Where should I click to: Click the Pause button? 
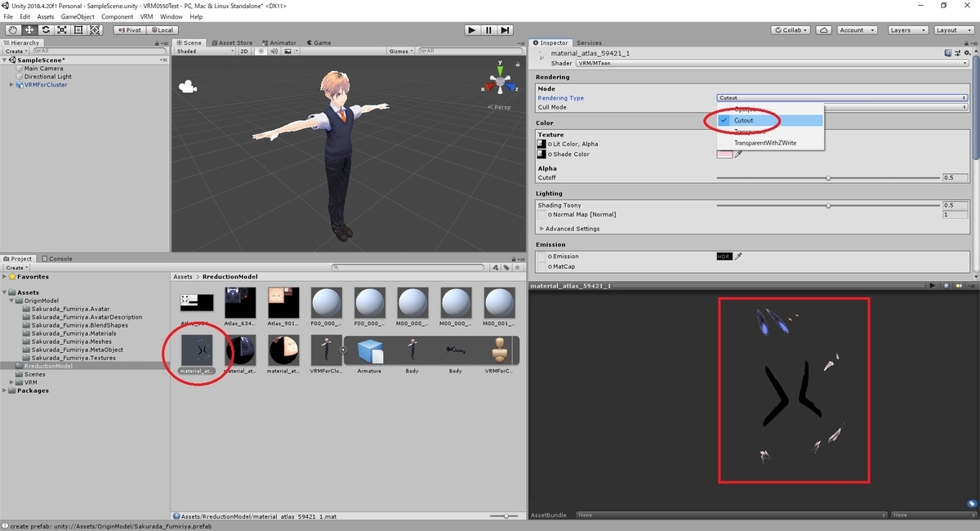[x=488, y=30]
